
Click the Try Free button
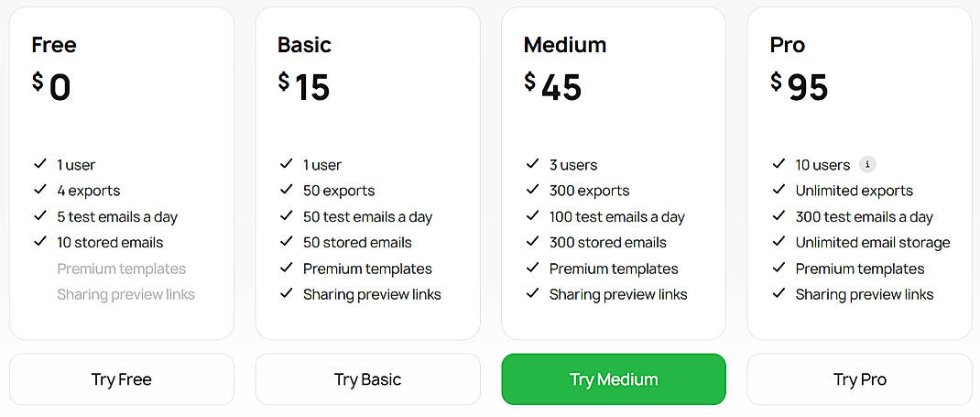(122, 379)
